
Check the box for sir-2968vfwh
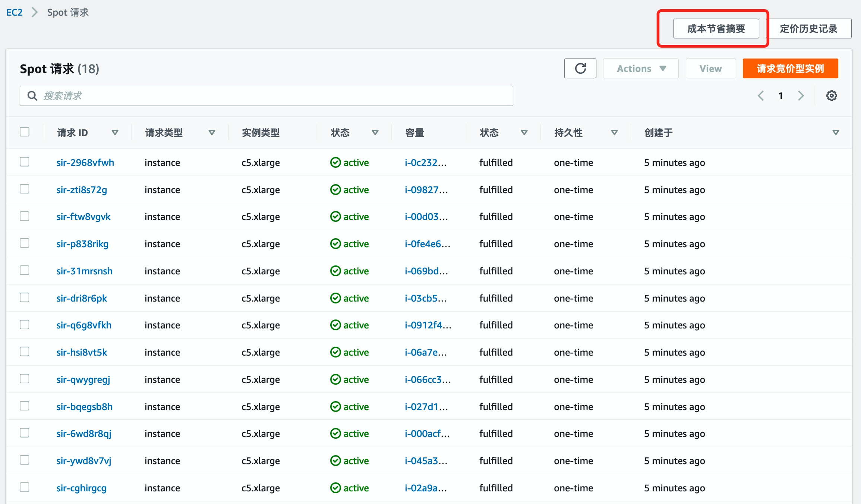point(25,162)
